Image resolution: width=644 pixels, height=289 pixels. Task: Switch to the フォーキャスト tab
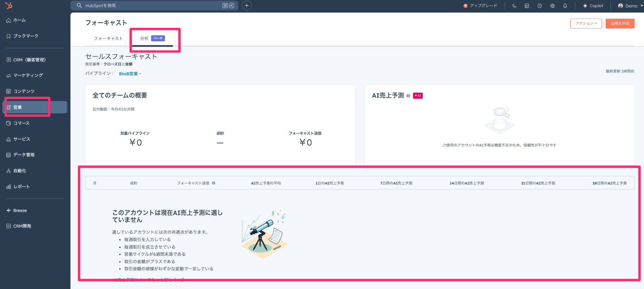tap(108, 38)
